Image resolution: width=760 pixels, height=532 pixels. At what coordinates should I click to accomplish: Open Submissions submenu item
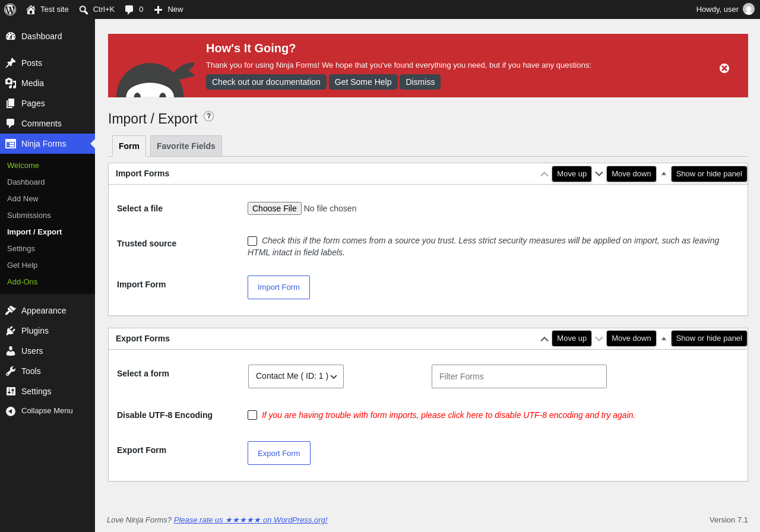(x=47, y=216)
